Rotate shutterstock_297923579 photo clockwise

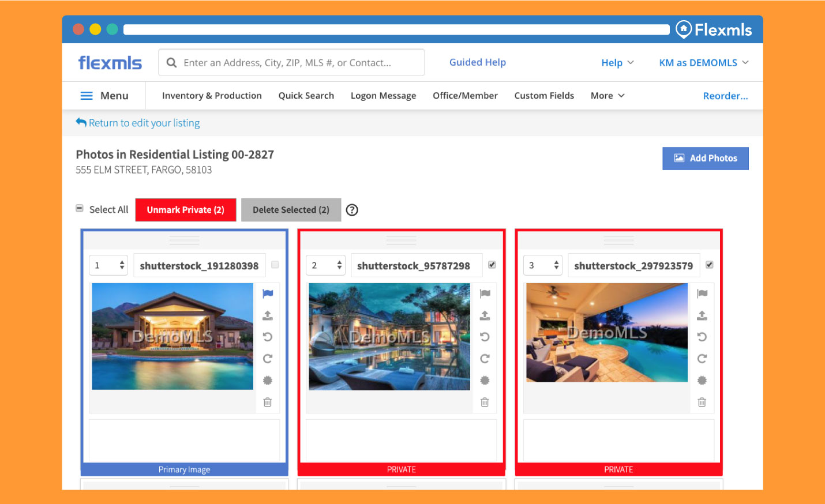702,359
